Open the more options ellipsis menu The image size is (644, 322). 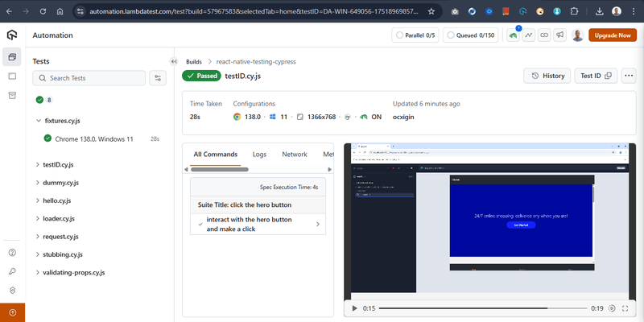pos(629,76)
